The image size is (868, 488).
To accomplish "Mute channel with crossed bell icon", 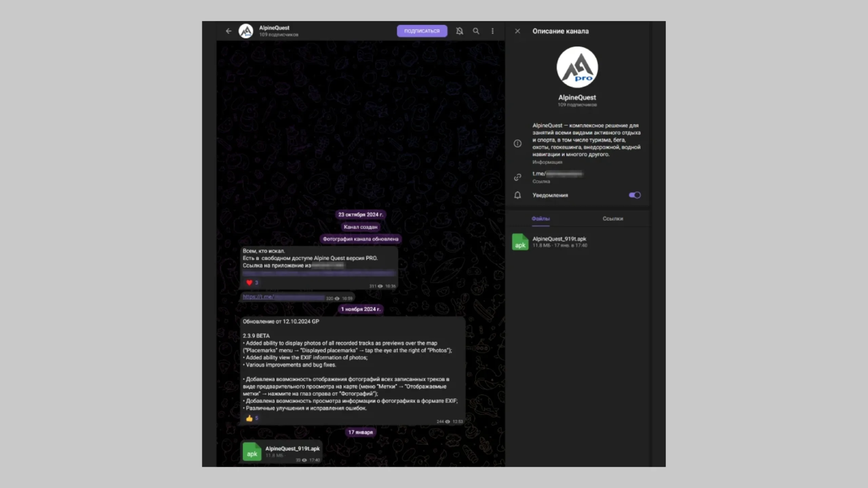I will tap(459, 31).
